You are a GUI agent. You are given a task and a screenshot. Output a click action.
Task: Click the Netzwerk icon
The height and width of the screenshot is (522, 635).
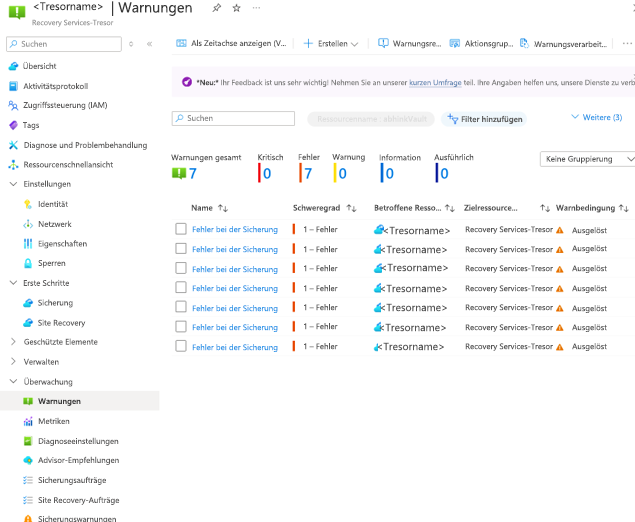[28, 224]
